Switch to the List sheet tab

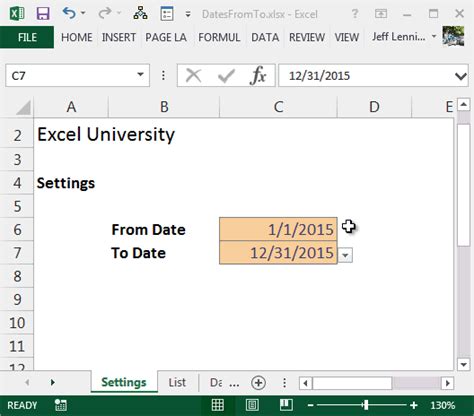177,382
